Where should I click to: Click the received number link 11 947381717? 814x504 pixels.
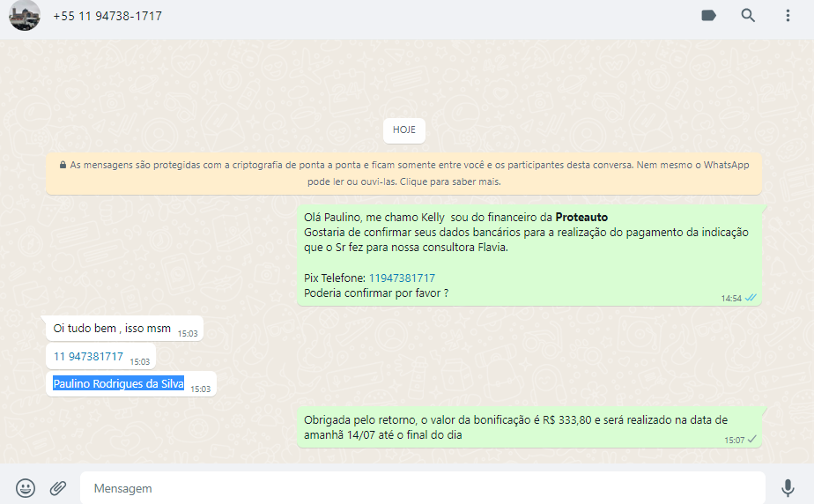tap(88, 357)
